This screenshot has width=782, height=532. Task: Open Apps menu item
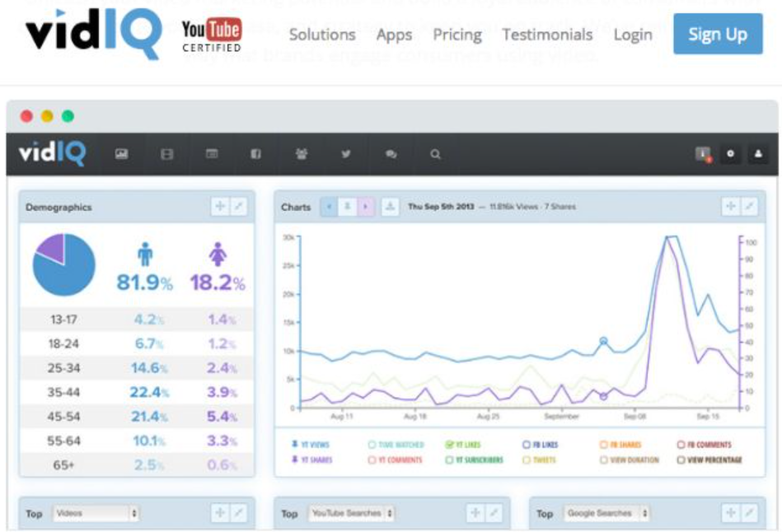point(394,35)
